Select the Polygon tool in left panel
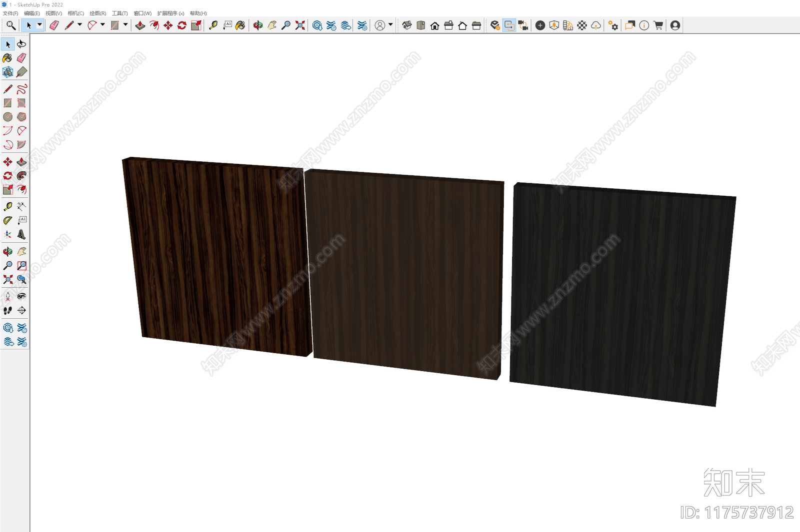The height and width of the screenshot is (532, 800). point(21,117)
